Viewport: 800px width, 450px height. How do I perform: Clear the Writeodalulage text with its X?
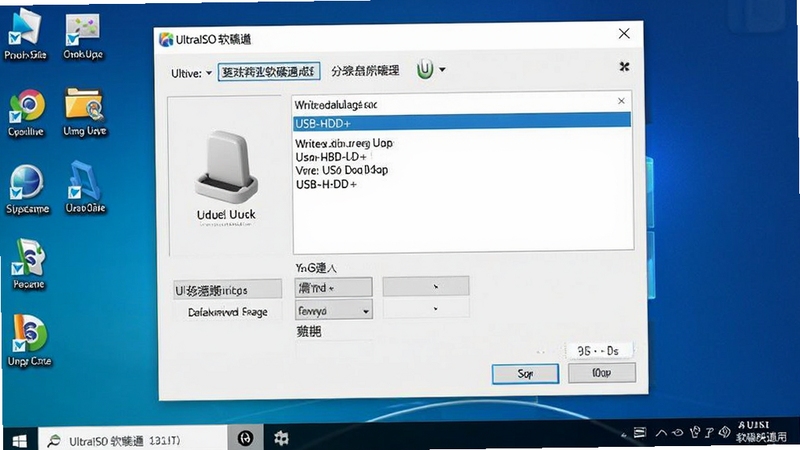coord(621,101)
